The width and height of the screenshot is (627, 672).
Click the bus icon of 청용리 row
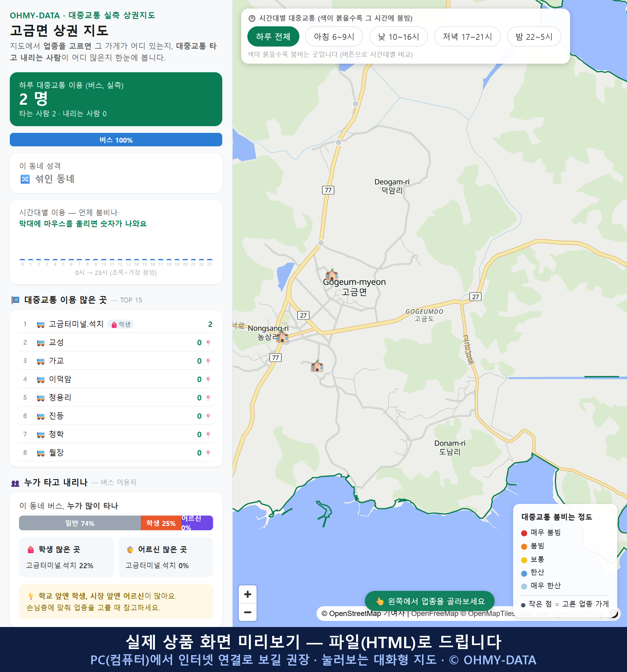tap(40, 398)
